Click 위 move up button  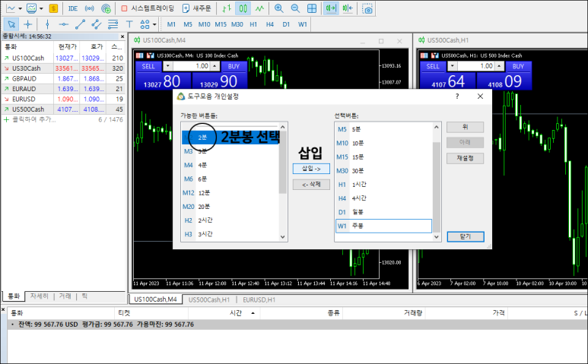[465, 127]
